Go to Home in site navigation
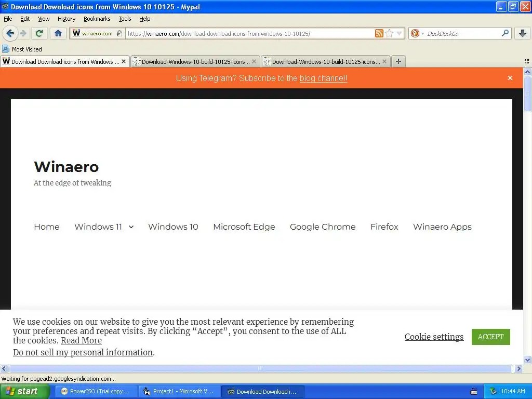 click(x=47, y=227)
